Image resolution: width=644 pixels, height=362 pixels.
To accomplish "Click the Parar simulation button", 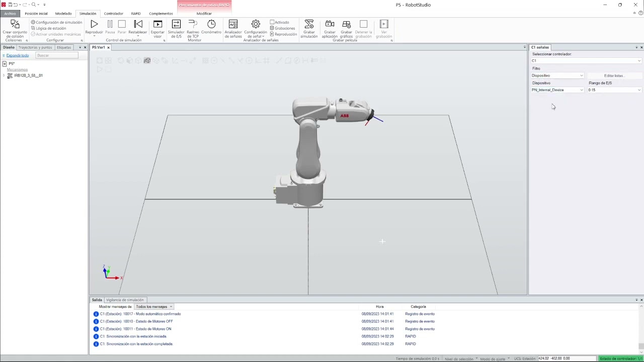I will [122, 24].
